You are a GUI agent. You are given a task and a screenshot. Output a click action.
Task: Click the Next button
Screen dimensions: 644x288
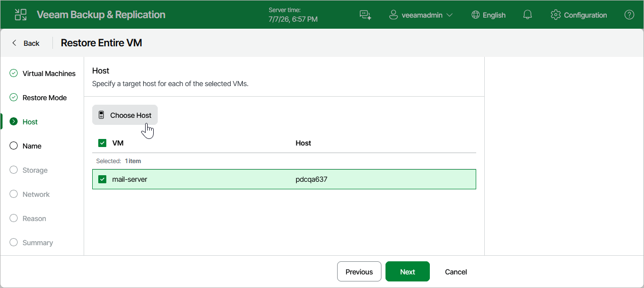click(408, 271)
